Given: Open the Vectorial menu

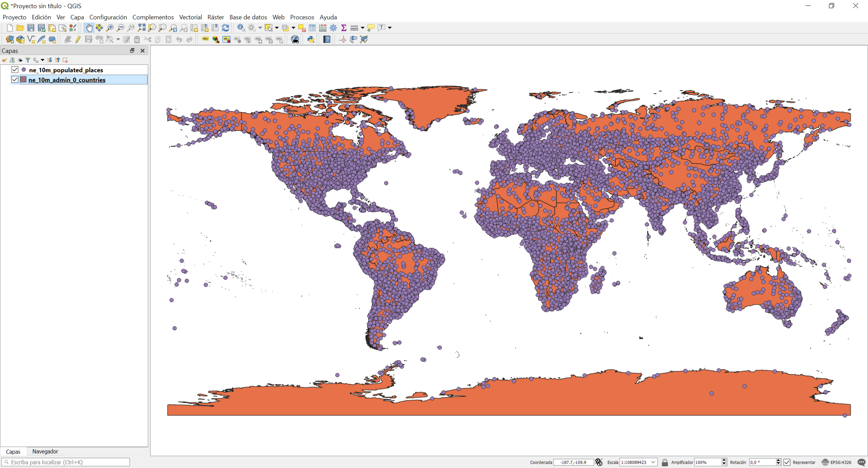Looking at the screenshot, I should [190, 17].
